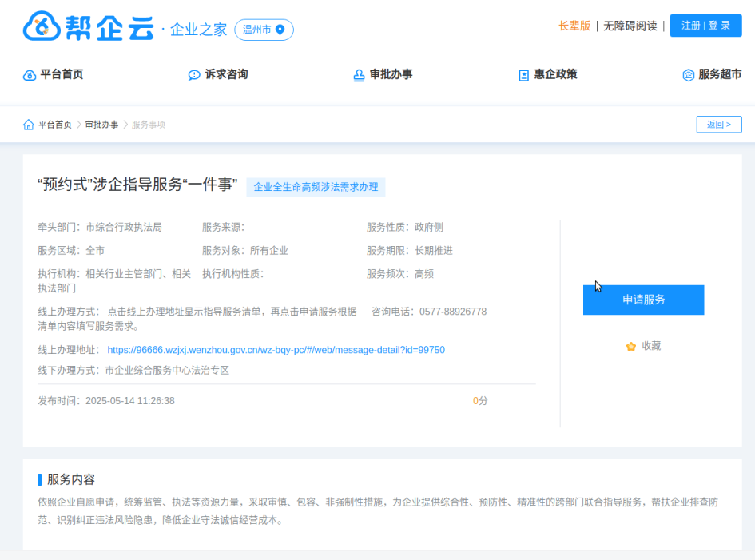Screen dimensions: 755x560
Task: Enable 无障碍阅读 accessible reading
Action: point(632,26)
